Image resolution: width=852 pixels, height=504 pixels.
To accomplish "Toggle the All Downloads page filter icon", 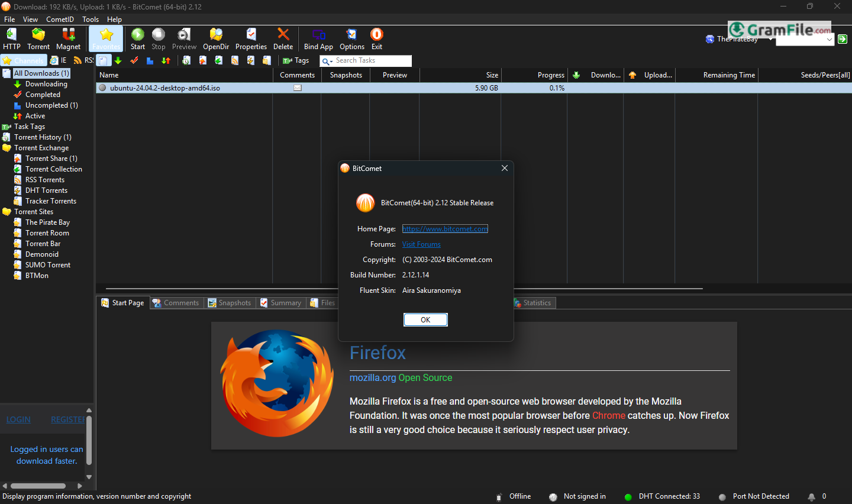I will point(104,60).
